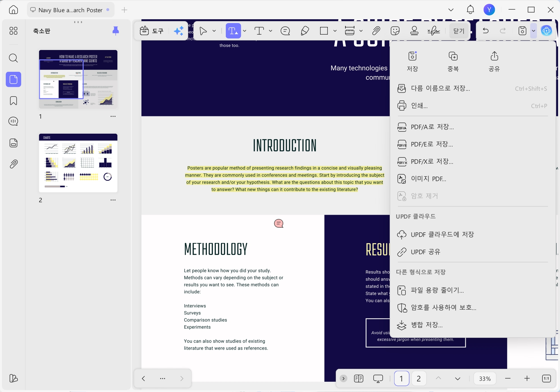Open page 1 thumbnail options menu
The height and width of the screenshot is (392, 560).
[x=113, y=116]
